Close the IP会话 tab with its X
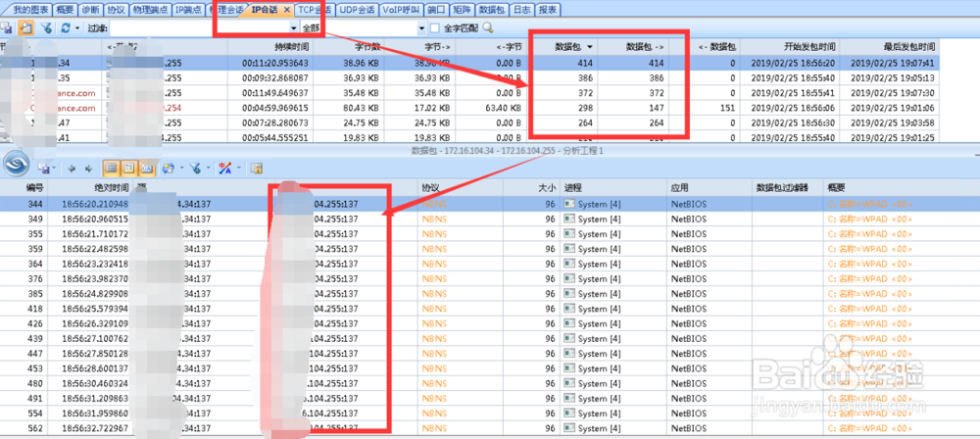Screen dimensions: 980x439 pyautogui.click(x=286, y=10)
